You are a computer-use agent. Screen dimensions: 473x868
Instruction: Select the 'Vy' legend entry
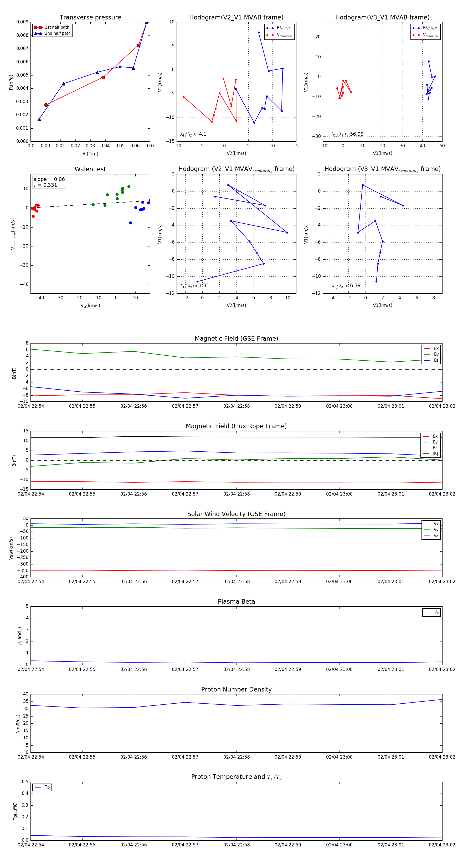[431, 530]
